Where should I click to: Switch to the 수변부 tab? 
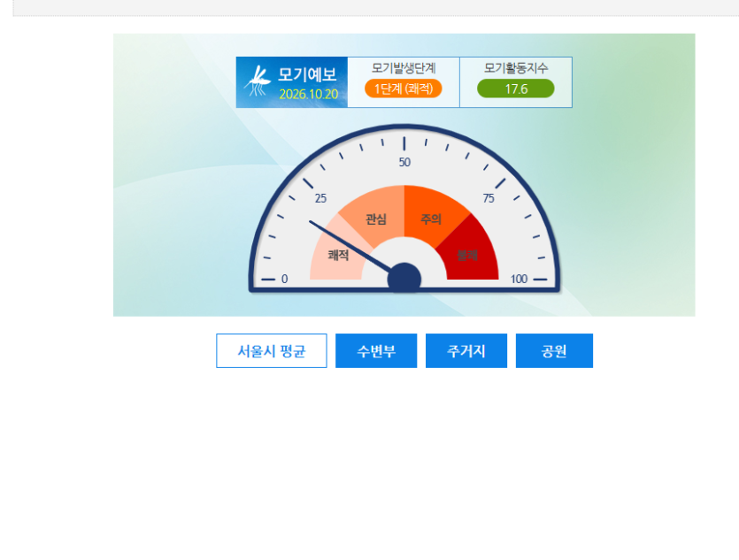pyautogui.click(x=376, y=351)
